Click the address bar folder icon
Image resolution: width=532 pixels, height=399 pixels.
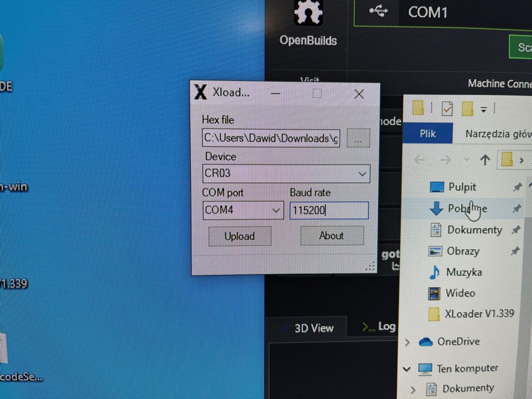coord(507,160)
